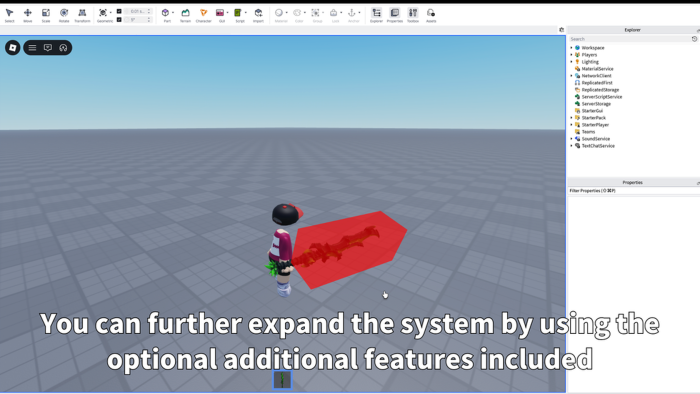Click the GUI insert icon
The height and width of the screenshot is (394, 700).
[220, 13]
